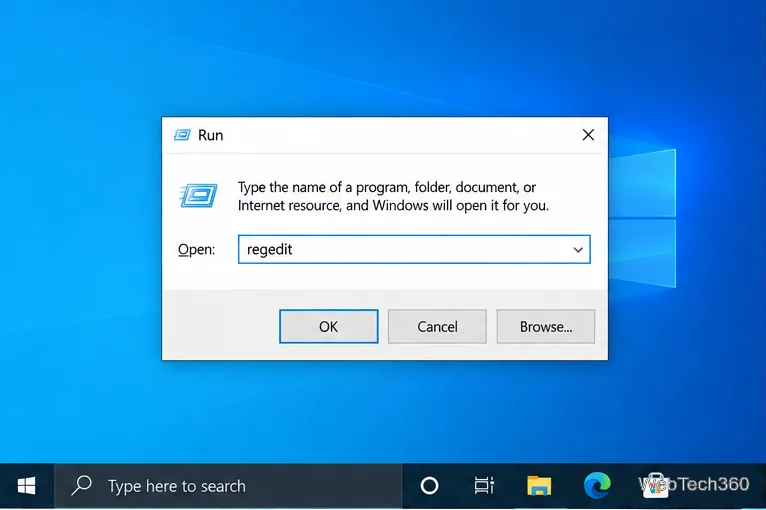Click the large Run program icon
766x510 pixels.
(198, 195)
